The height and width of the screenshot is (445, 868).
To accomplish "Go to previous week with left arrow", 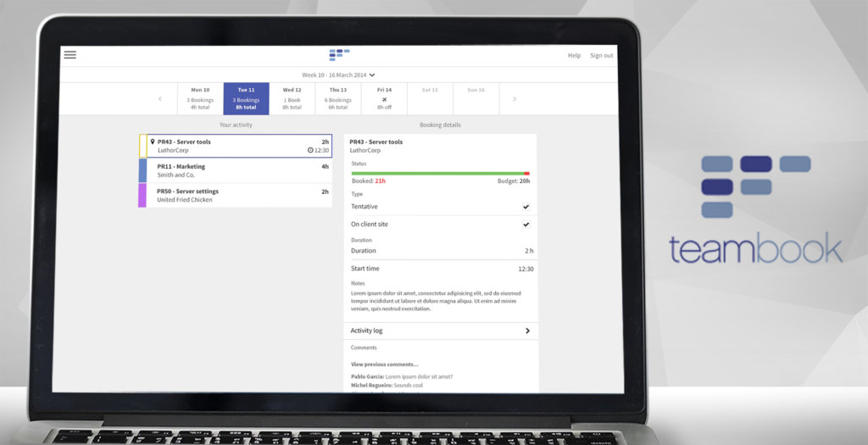I will (x=160, y=99).
